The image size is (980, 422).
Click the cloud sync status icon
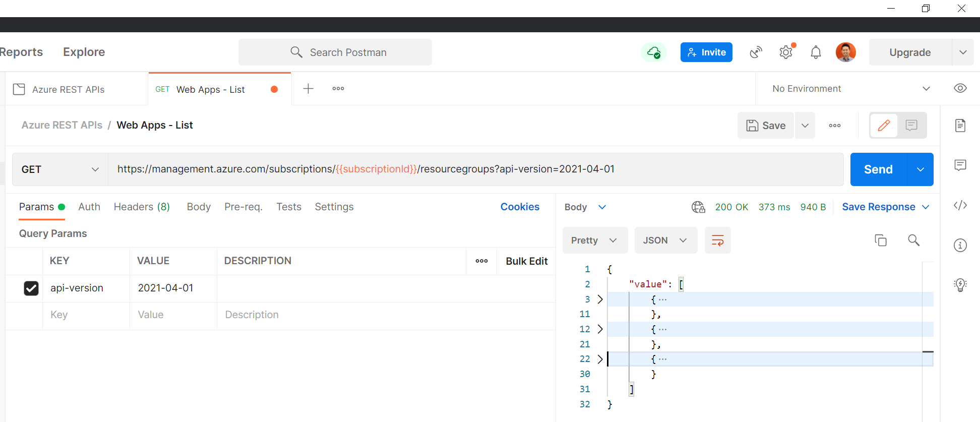click(654, 52)
